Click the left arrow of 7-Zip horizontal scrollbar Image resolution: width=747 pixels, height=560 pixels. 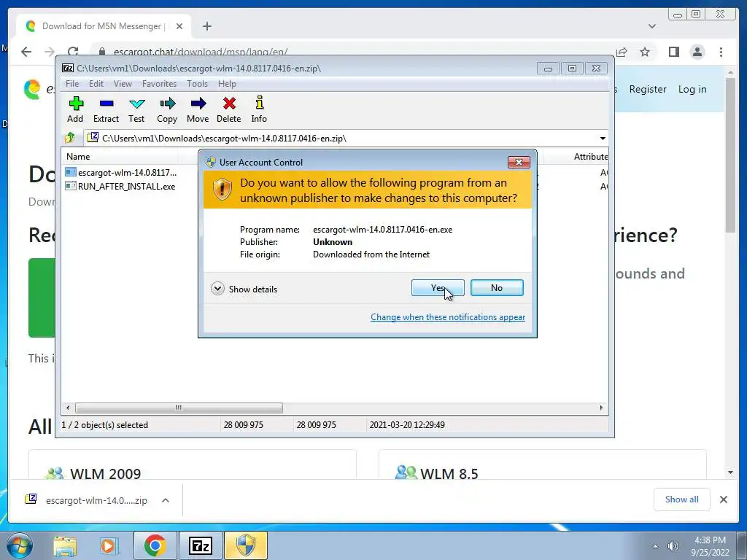click(x=68, y=408)
